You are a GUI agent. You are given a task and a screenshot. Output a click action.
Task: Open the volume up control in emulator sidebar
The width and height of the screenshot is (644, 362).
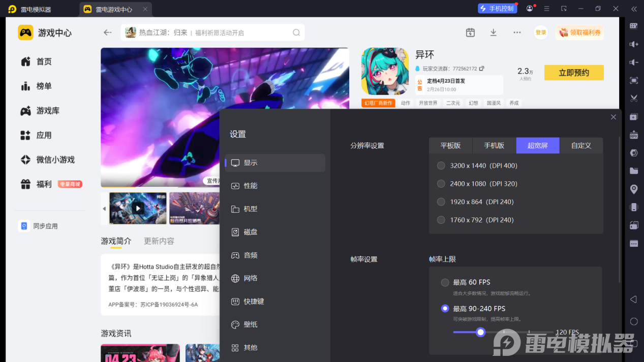(x=633, y=44)
